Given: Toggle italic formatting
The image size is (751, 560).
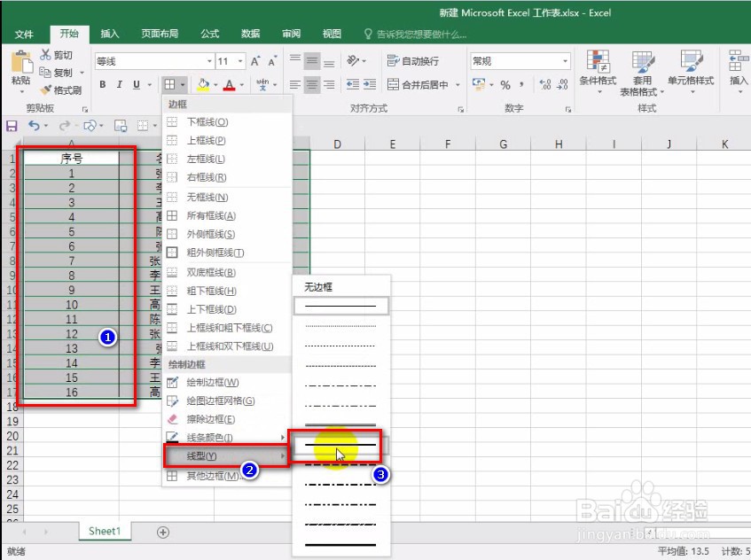Looking at the screenshot, I should 120,84.
